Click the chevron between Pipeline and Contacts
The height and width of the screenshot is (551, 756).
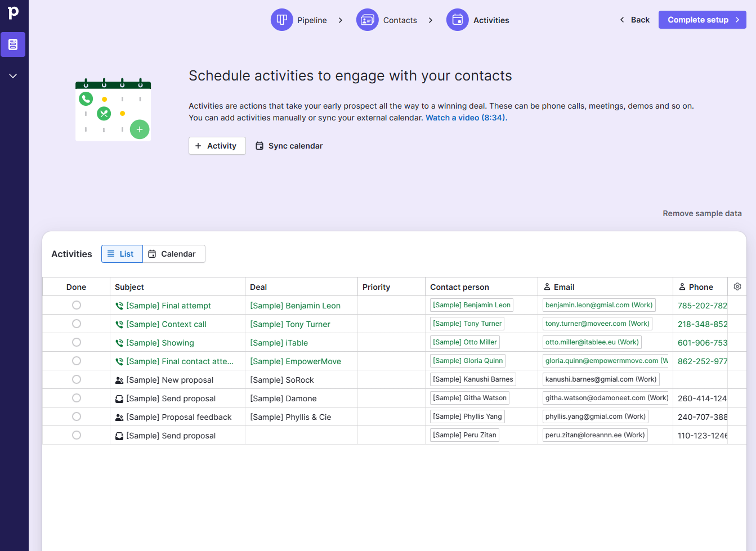click(340, 20)
